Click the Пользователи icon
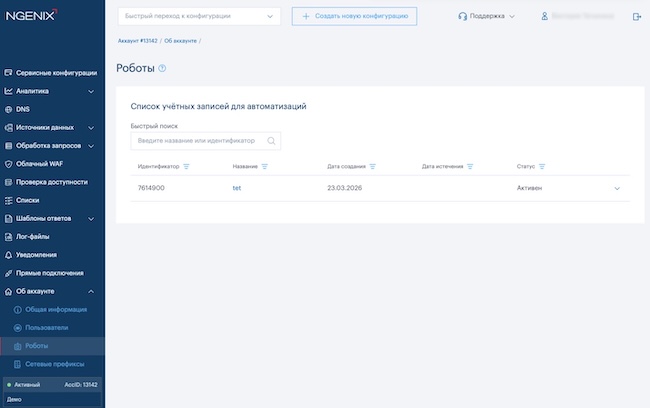 click(17, 328)
